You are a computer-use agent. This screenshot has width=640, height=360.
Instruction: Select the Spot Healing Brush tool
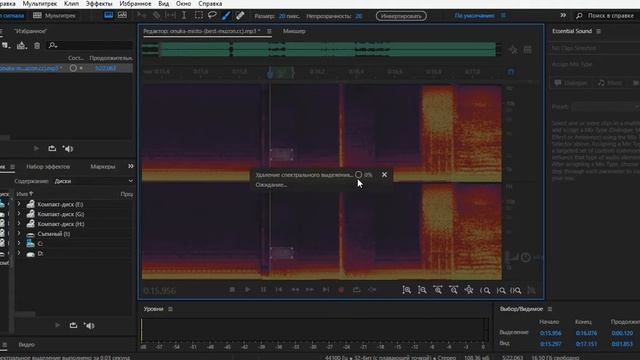[x=240, y=16]
